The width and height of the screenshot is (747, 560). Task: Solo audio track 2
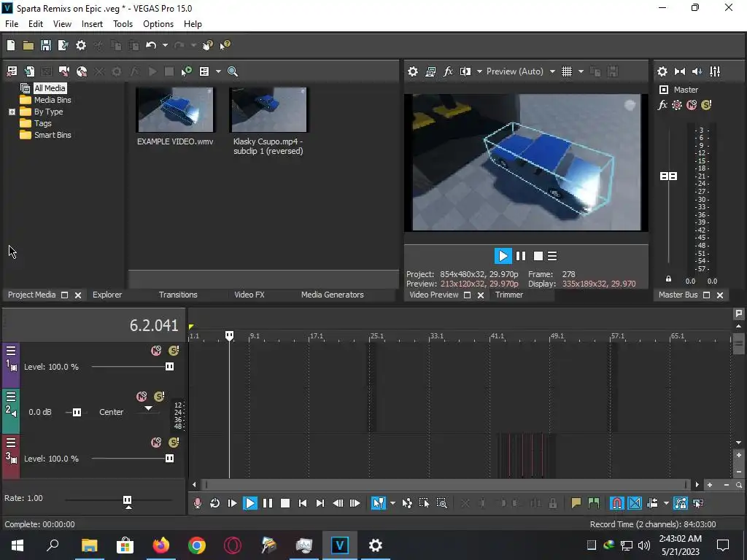[x=159, y=397]
